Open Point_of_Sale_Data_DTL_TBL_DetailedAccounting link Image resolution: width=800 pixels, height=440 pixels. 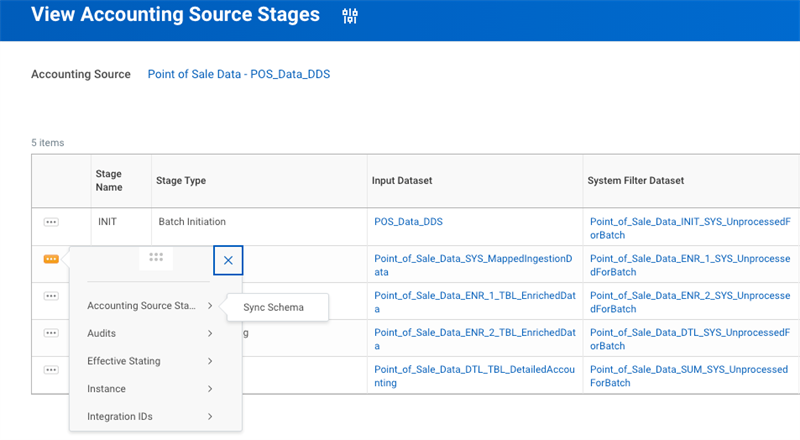[474, 376]
